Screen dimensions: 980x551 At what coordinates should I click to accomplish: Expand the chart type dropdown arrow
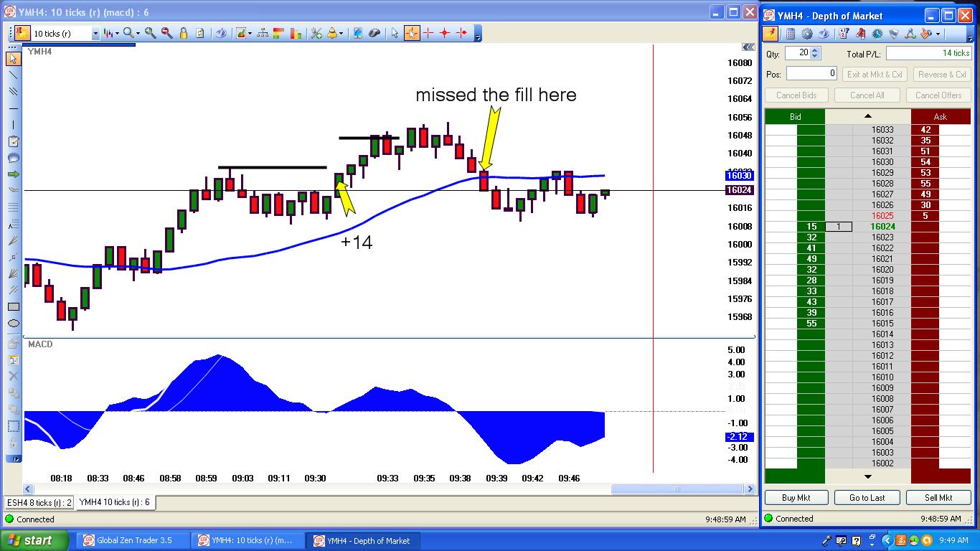coord(117,33)
